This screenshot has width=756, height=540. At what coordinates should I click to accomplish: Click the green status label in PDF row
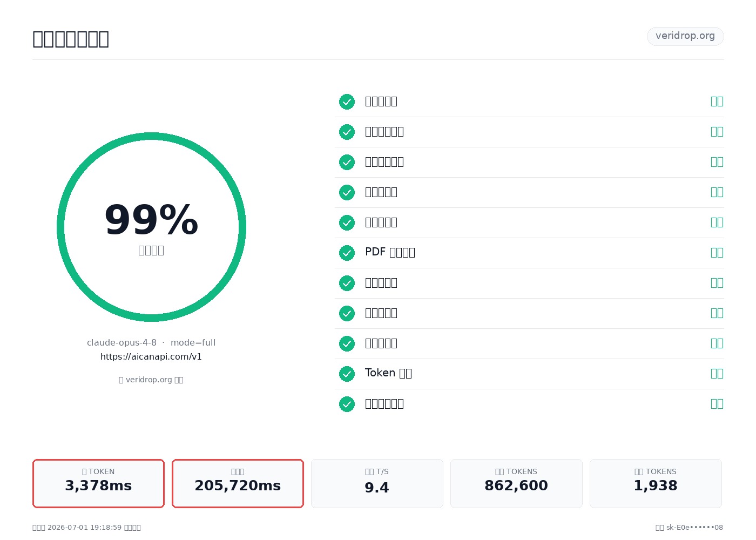717,253
